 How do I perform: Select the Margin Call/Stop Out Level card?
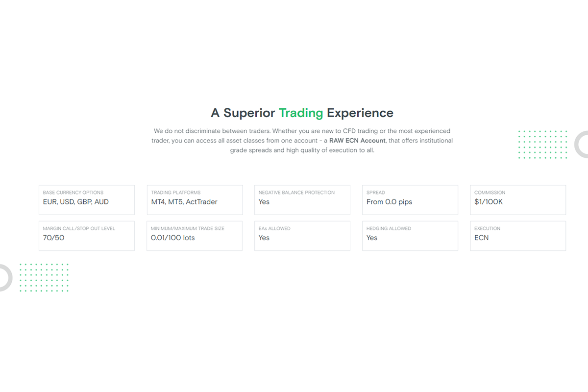click(87, 236)
